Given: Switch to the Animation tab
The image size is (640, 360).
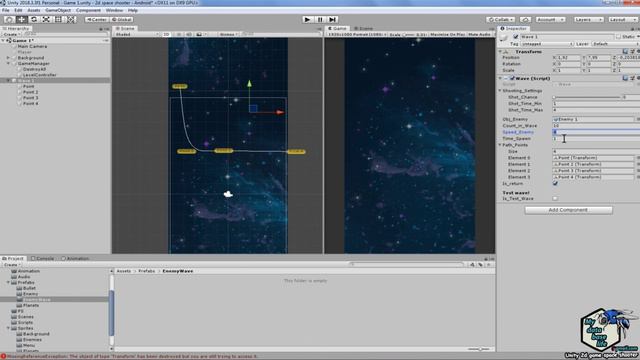Looking at the screenshot, I should pyautogui.click(x=75, y=258).
